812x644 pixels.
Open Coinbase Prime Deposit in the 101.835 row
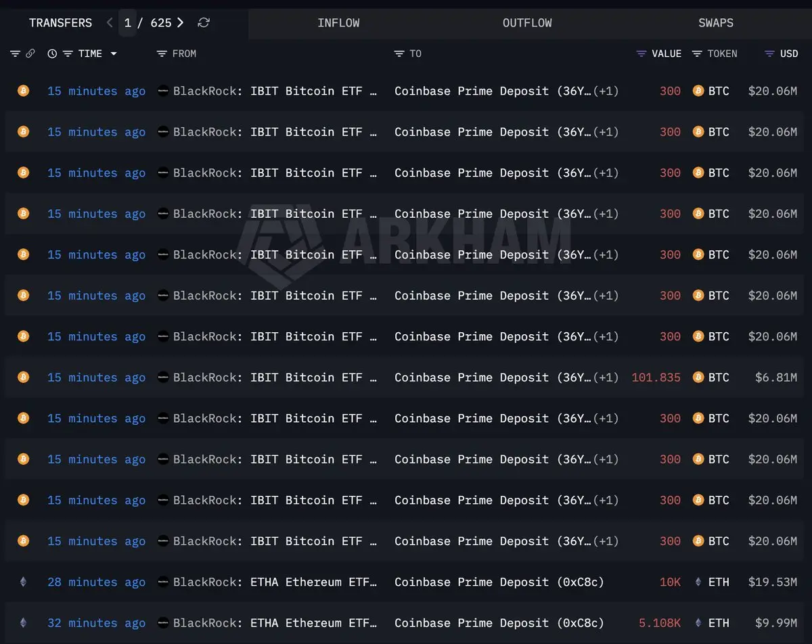493,377
